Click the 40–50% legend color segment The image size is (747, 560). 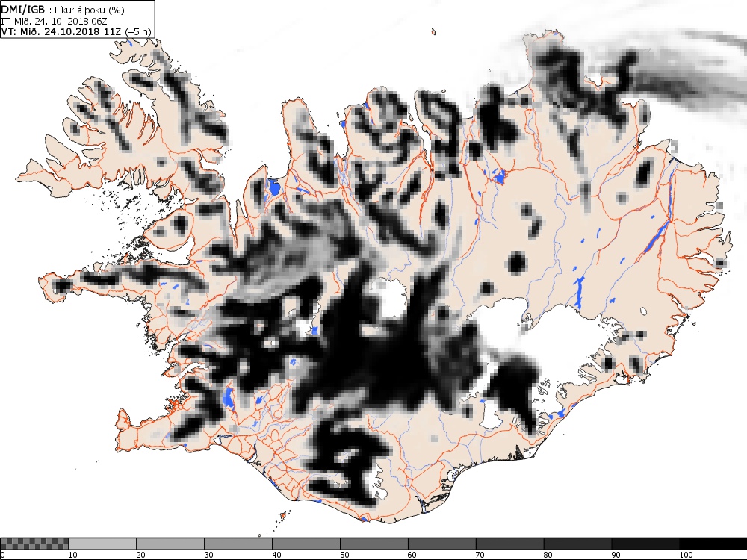click(306, 544)
